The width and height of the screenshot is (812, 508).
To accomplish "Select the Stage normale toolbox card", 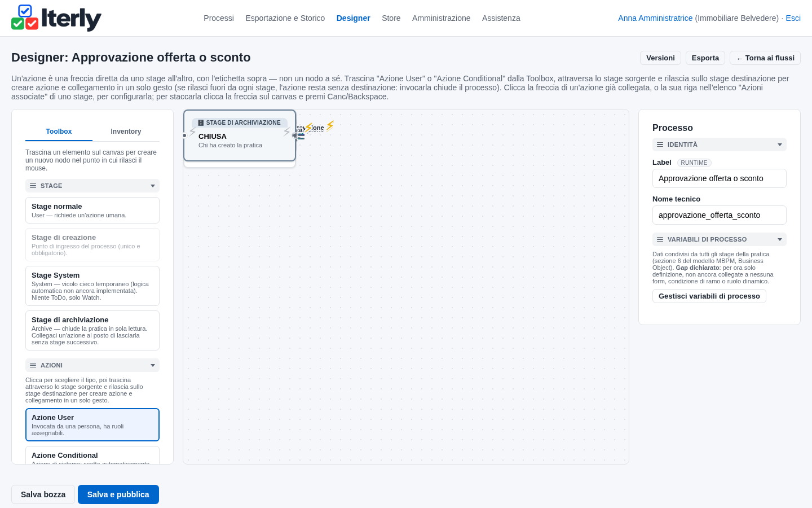I will (x=92, y=210).
